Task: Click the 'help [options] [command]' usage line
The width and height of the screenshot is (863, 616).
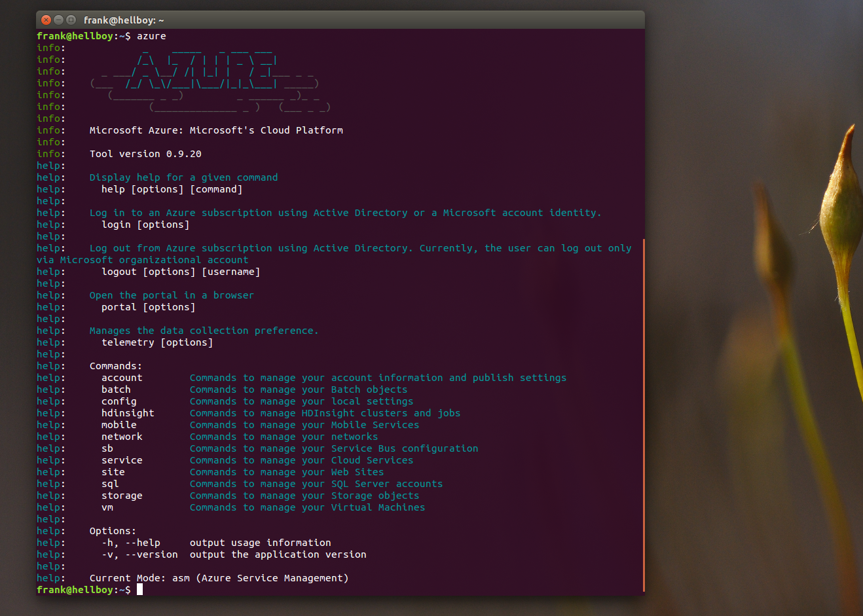Action: pyautogui.click(x=172, y=189)
